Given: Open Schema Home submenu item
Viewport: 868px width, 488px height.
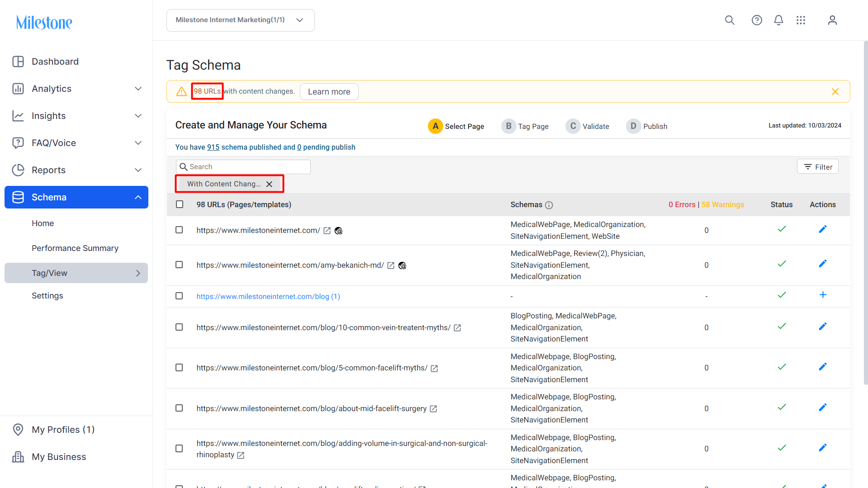Looking at the screenshot, I should point(43,223).
